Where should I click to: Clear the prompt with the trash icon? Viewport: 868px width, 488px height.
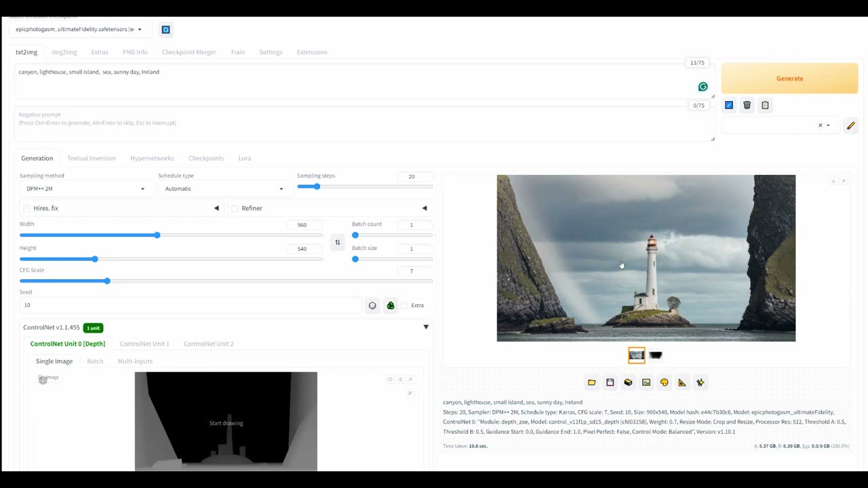747,105
